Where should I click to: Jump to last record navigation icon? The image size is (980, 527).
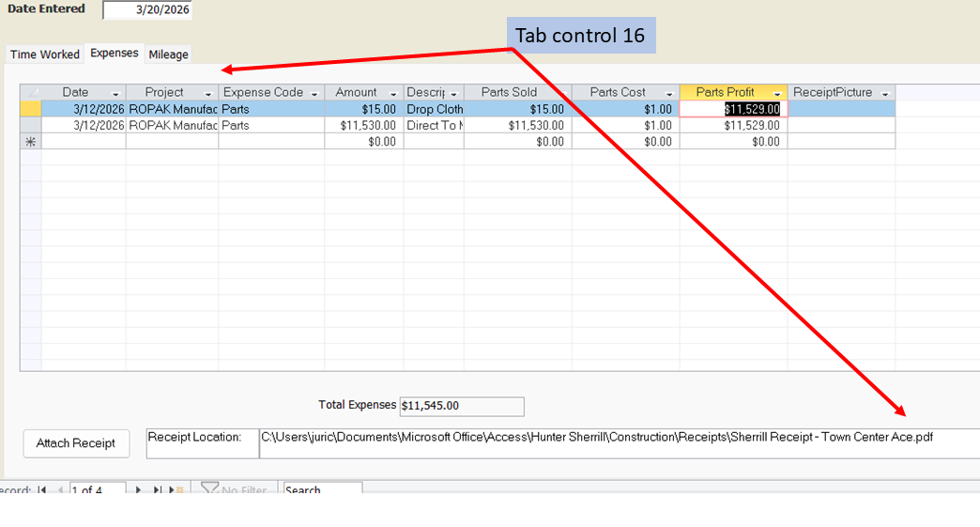[x=157, y=489]
